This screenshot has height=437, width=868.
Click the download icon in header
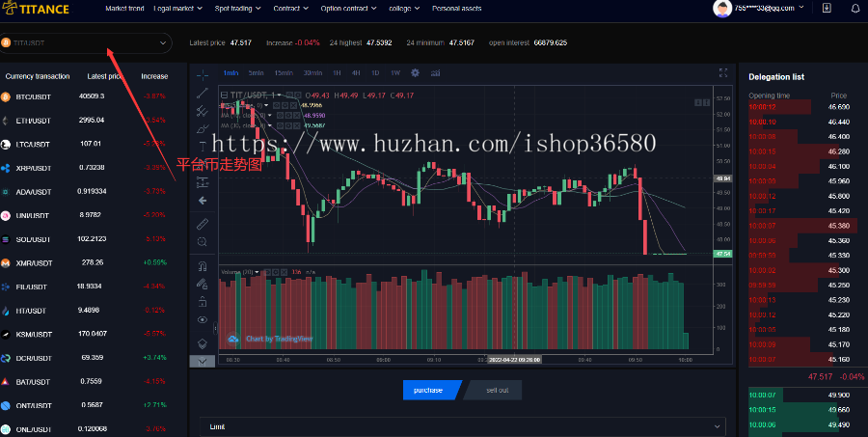[x=827, y=9]
